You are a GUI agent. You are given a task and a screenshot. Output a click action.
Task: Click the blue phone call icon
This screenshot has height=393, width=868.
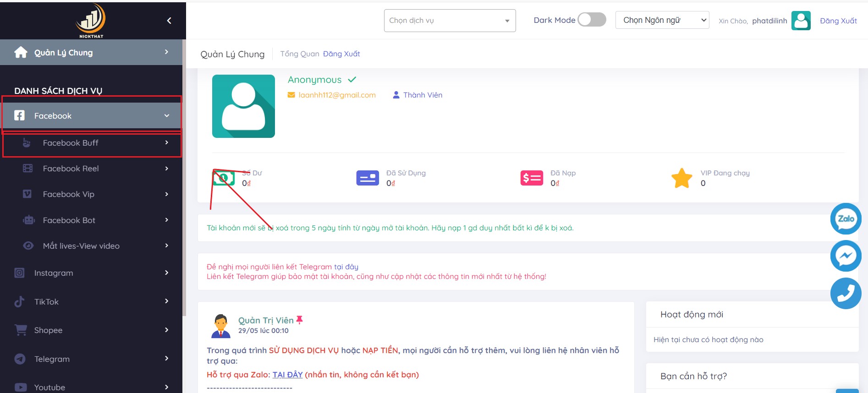click(846, 293)
